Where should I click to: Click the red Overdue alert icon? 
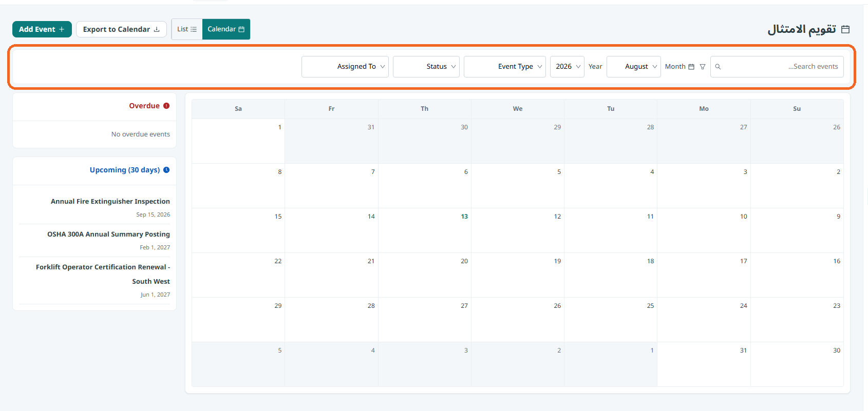166,106
